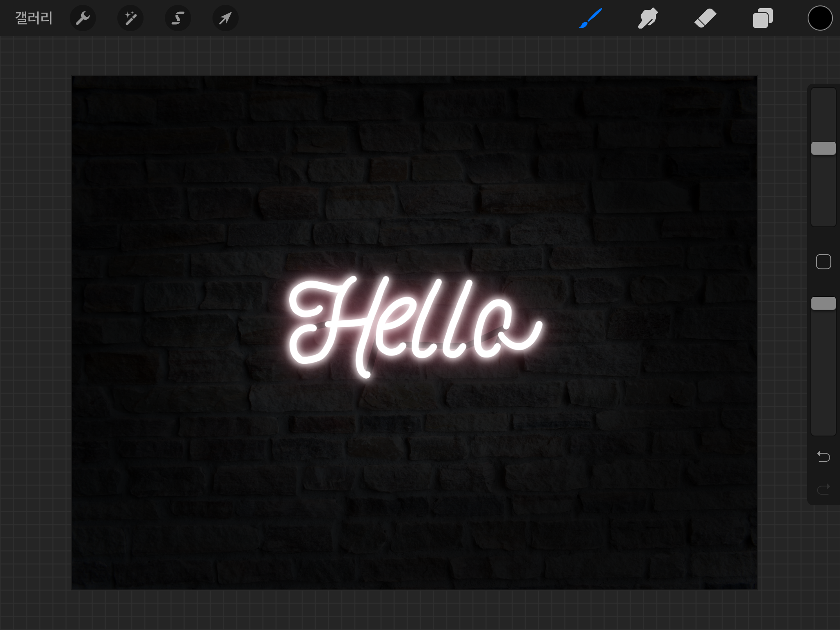The height and width of the screenshot is (630, 840).
Task: Select the Eraser tool
Action: pos(705,18)
